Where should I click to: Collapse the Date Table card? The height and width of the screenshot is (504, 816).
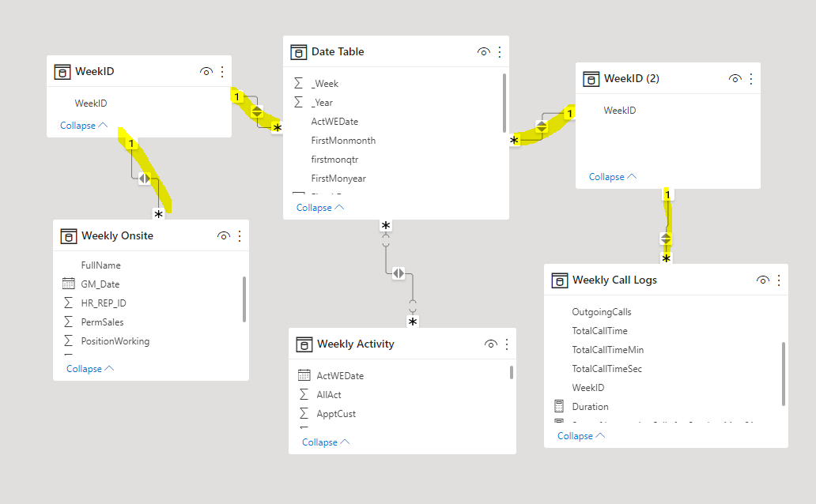(320, 208)
